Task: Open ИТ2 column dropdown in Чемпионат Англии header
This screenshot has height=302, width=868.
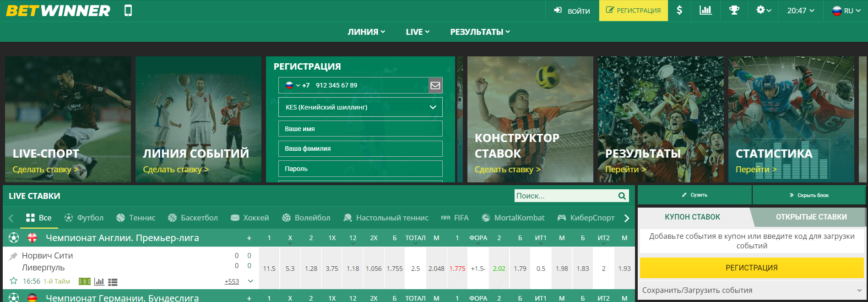Action: pyautogui.click(x=603, y=239)
